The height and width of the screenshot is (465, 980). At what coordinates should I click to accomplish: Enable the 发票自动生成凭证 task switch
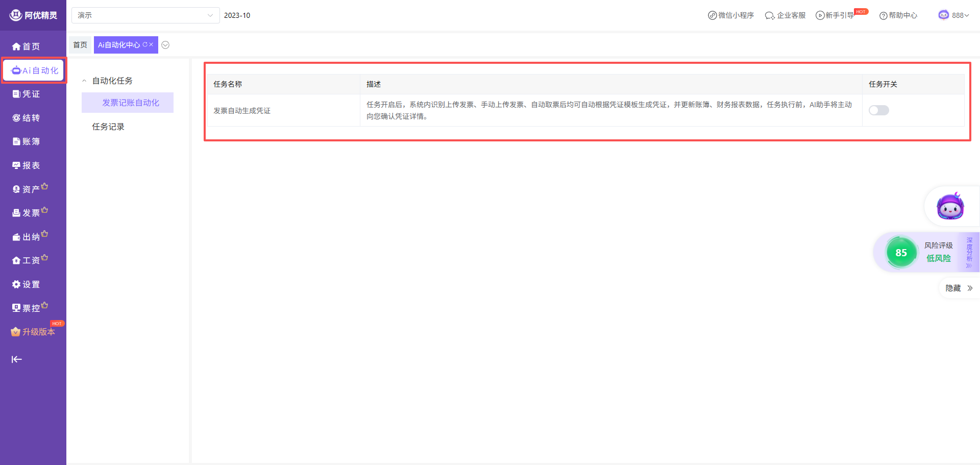[x=878, y=110]
